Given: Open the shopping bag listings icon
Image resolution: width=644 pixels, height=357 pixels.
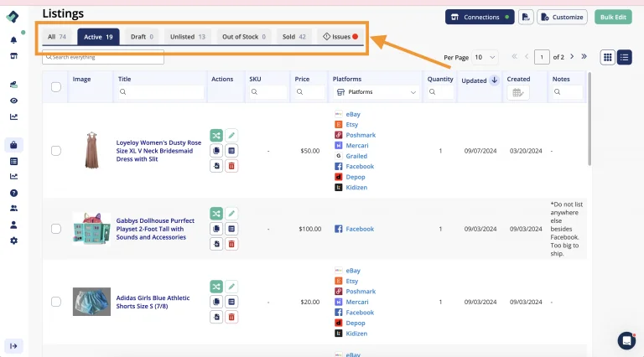Looking at the screenshot, I should [13, 145].
